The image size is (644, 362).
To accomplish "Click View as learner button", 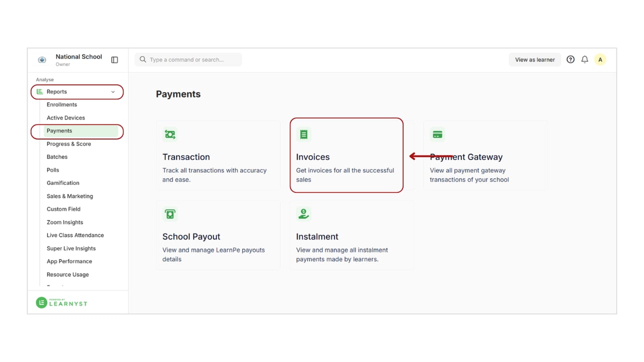I will pos(535,59).
